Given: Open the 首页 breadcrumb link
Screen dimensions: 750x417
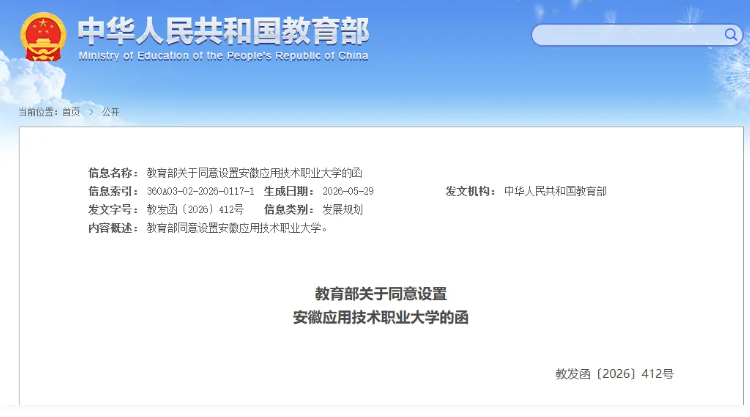Looking at the screenshot, I should pyautogui.click(x=71, y=112).
